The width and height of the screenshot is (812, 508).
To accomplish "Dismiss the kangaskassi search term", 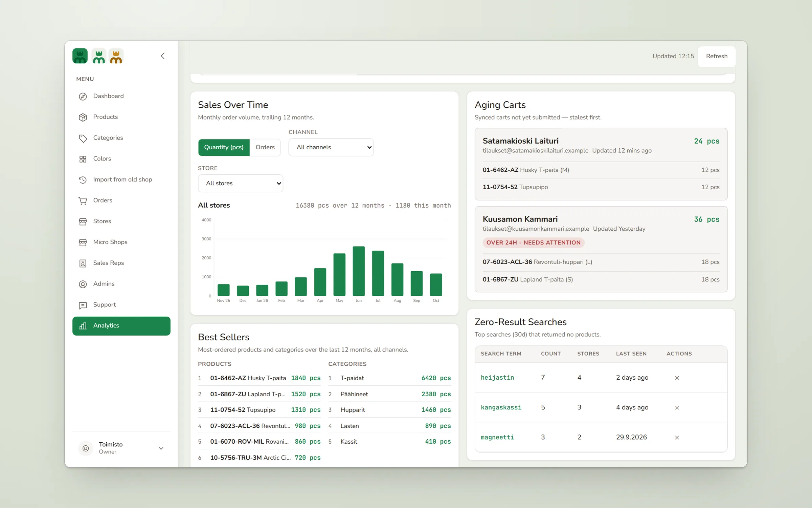I will pos(677,407).
